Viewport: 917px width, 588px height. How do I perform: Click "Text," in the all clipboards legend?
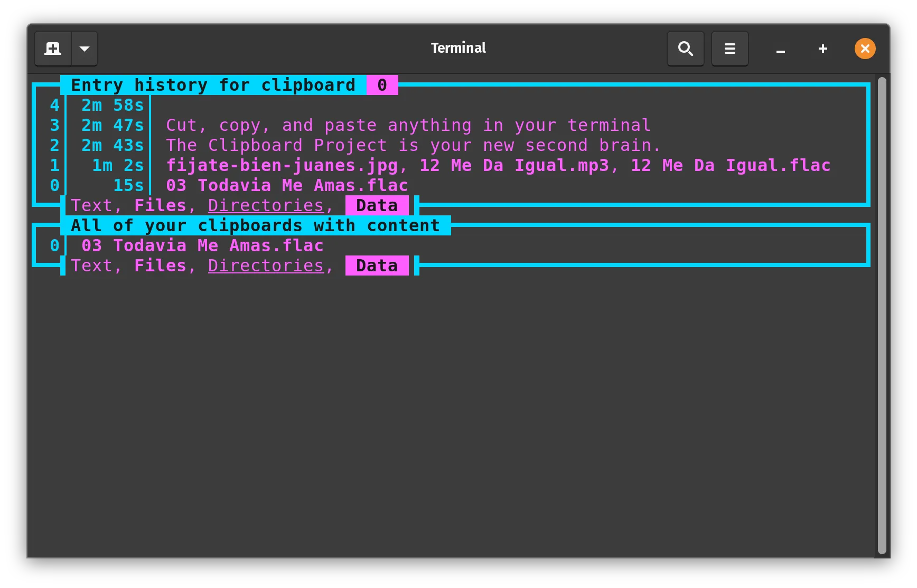[97, 265]
